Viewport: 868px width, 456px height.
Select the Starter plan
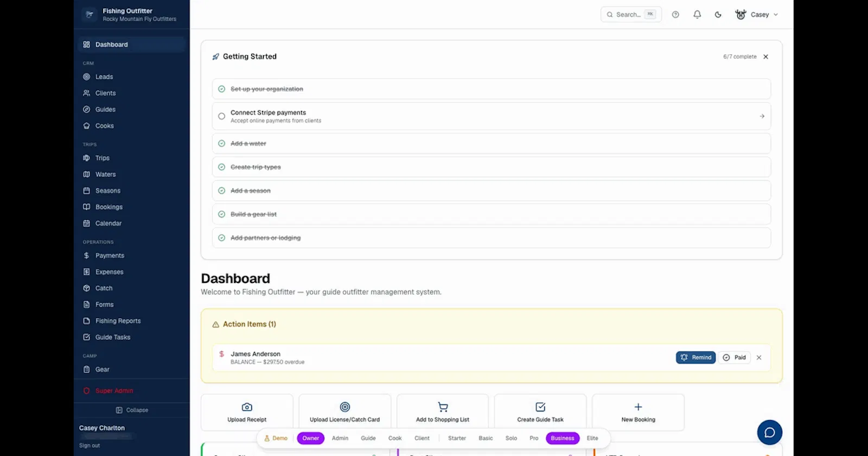pyautogui.click(x=457, y=438)
